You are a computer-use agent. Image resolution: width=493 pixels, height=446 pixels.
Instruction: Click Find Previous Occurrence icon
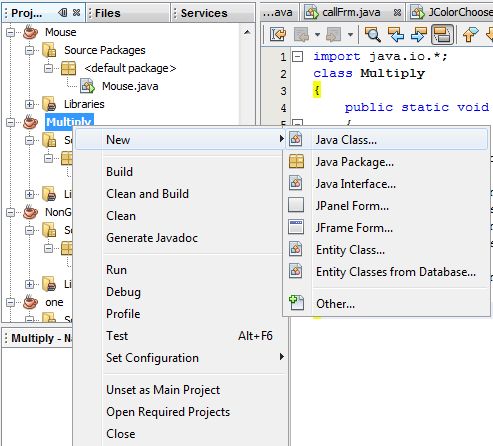pos(396,34)
